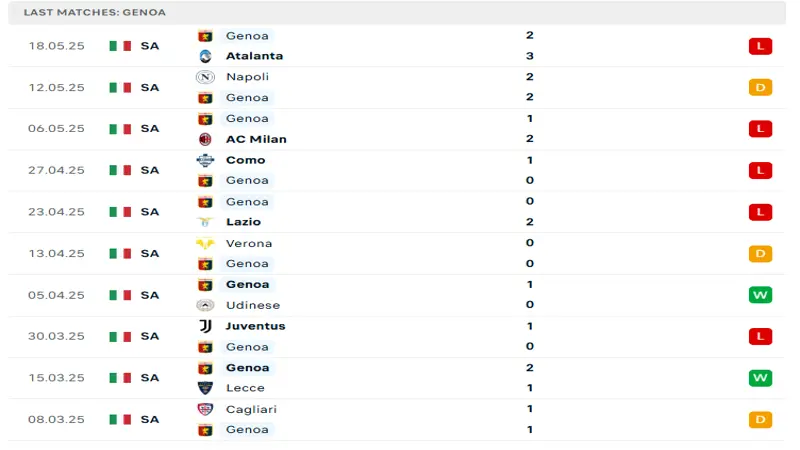Click the Lecce club crest icon

point(205,388)
